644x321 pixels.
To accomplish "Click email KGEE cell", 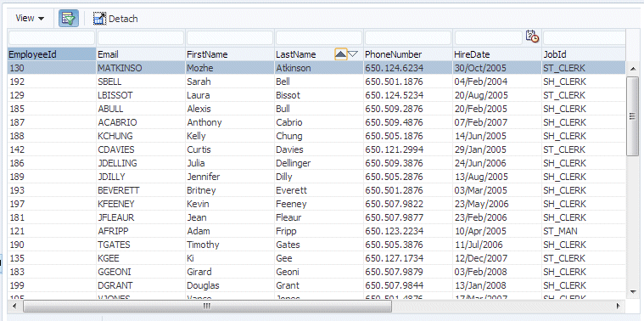I will click(141, 258).
